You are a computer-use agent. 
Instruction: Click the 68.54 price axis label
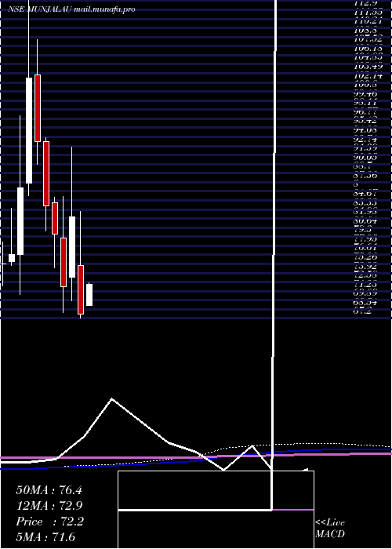[x=365, y=302]
